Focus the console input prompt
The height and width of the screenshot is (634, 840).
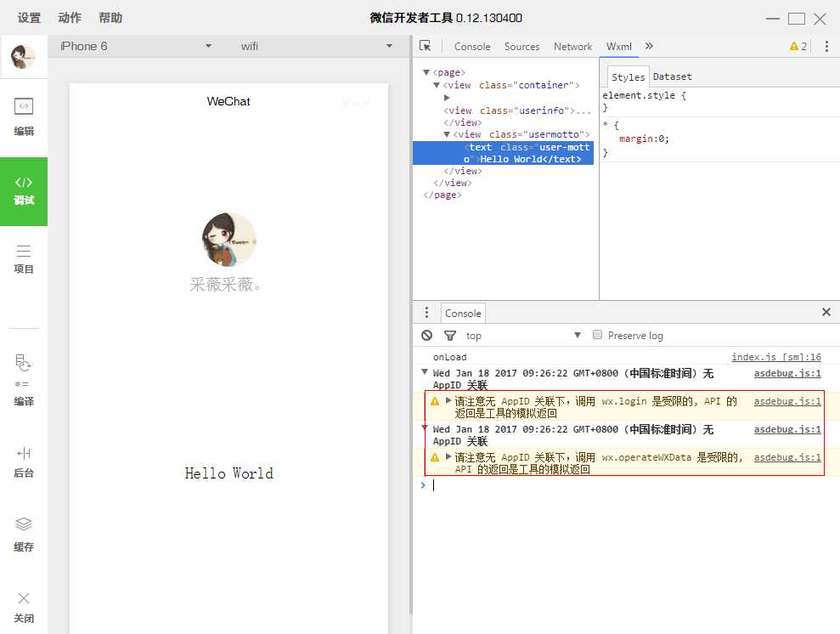[627, 485]
